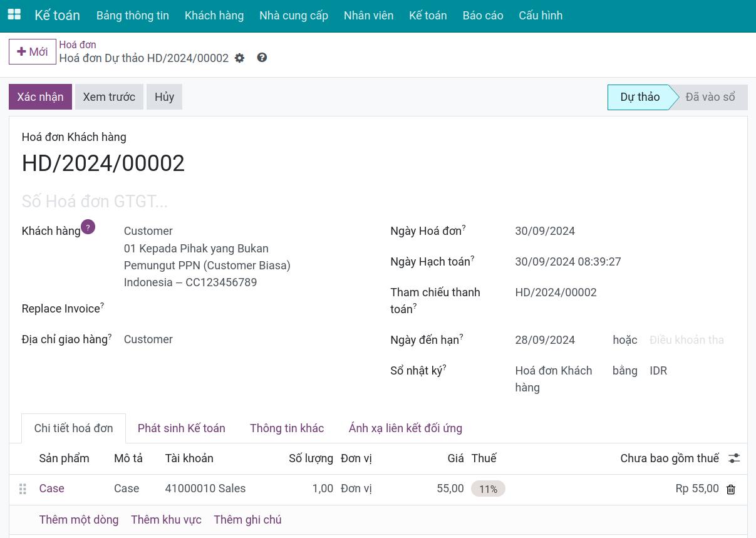This screenshot has height=538, width=756.
Task: Click the help question mark icon in breadcrumb
Action: (262, 58)
